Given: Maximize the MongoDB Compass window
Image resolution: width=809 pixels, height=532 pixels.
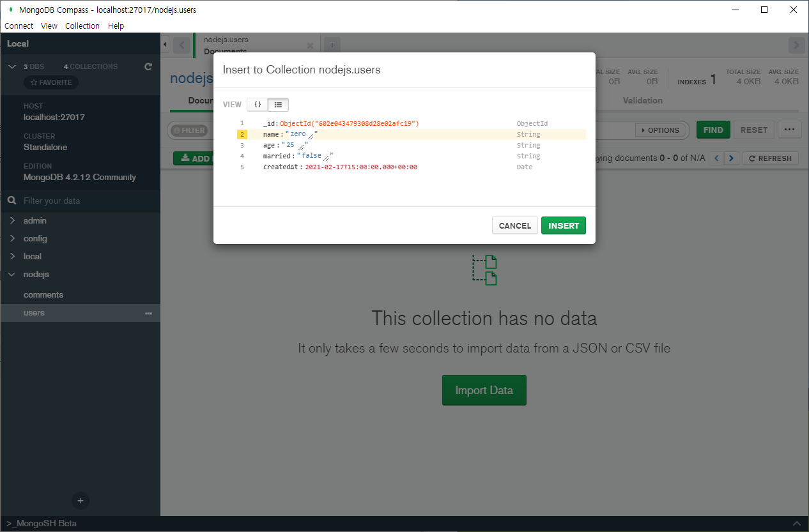Looking at the screenshot, I should coord(764,10).
